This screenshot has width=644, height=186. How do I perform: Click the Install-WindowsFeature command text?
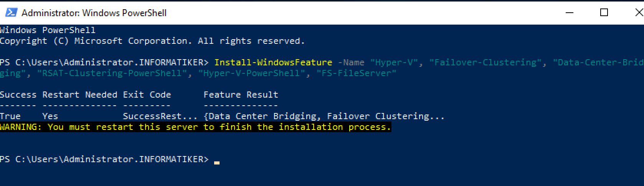pyautogui.click(x=273, y=62)
